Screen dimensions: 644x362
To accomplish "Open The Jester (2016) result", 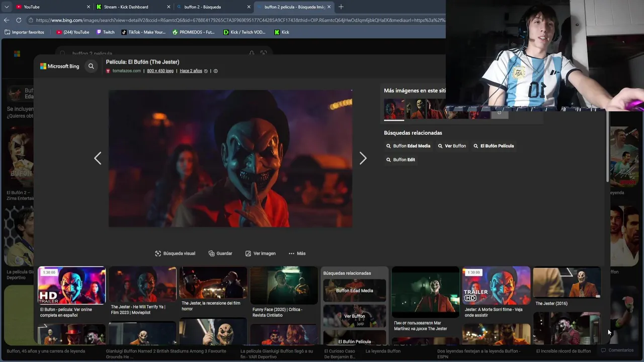I will [567, 283].
